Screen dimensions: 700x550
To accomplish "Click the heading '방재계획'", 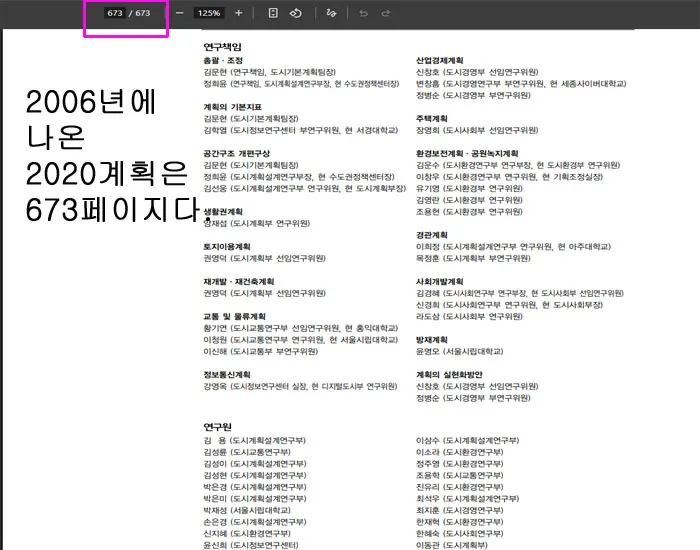I will point(432,339).
